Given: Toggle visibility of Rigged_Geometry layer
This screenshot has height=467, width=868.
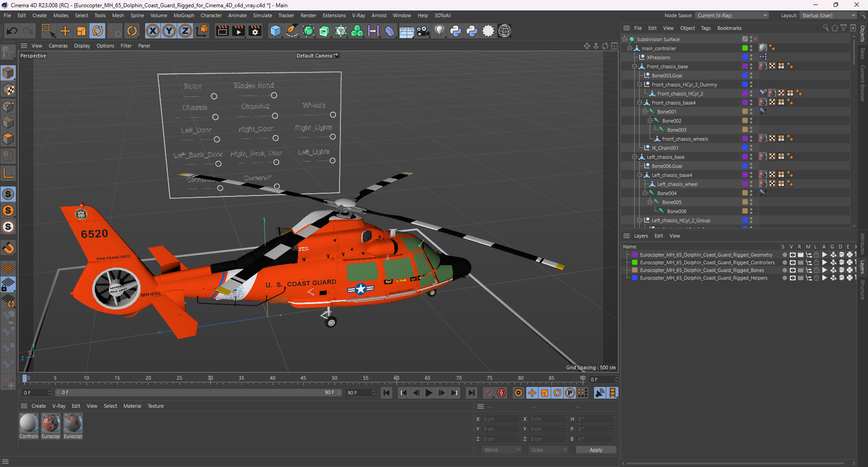Looking at the screenshot, I should point(792,255).
